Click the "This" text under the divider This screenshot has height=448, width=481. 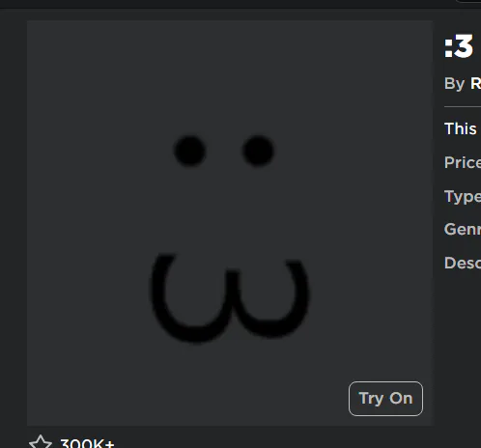[461, 128]
